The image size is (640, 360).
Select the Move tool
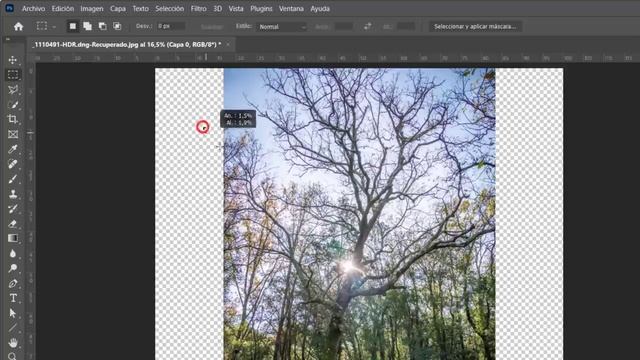coord(13,60)
